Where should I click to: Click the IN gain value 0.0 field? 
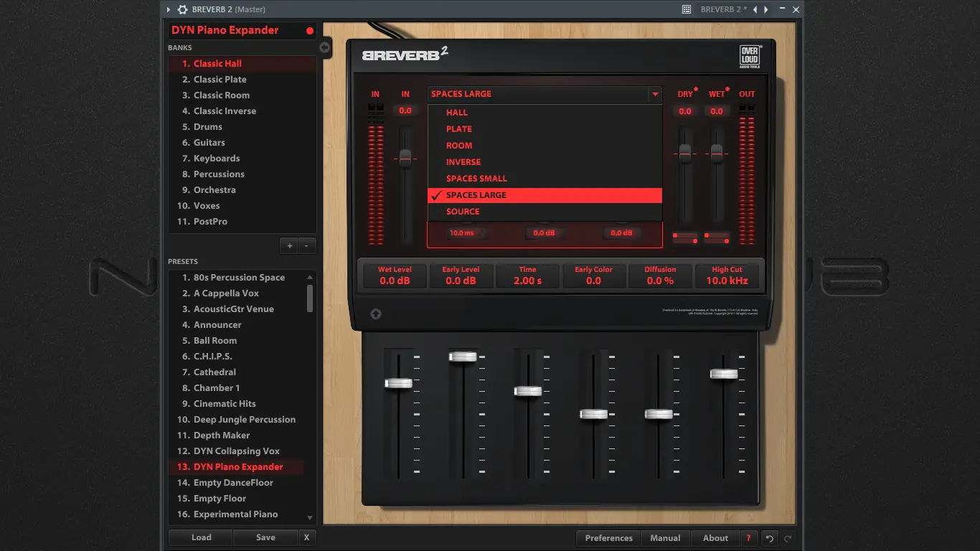[x=405, y=111]
